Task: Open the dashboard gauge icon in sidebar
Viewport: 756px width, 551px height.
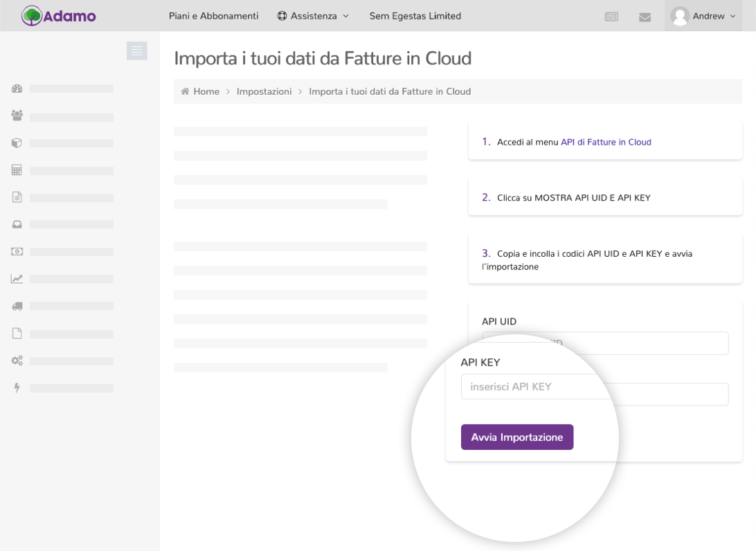Action: 17,89
